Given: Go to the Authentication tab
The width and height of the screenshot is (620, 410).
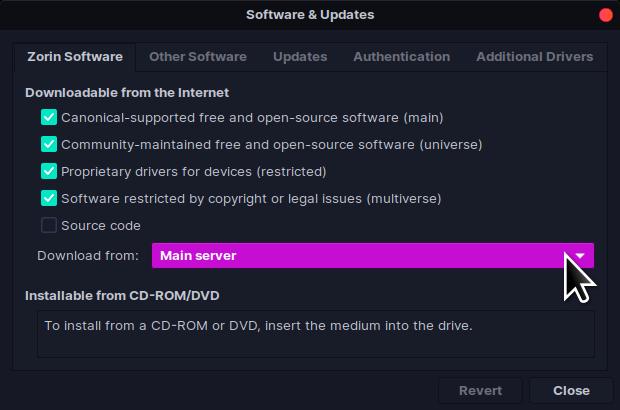Looking at the screenshot, I should 401,57.
